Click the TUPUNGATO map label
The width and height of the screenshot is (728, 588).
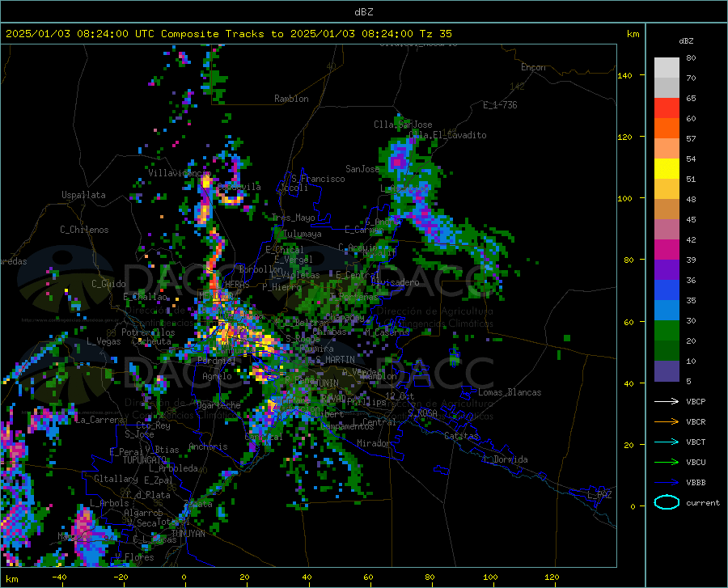pos(145,460)
